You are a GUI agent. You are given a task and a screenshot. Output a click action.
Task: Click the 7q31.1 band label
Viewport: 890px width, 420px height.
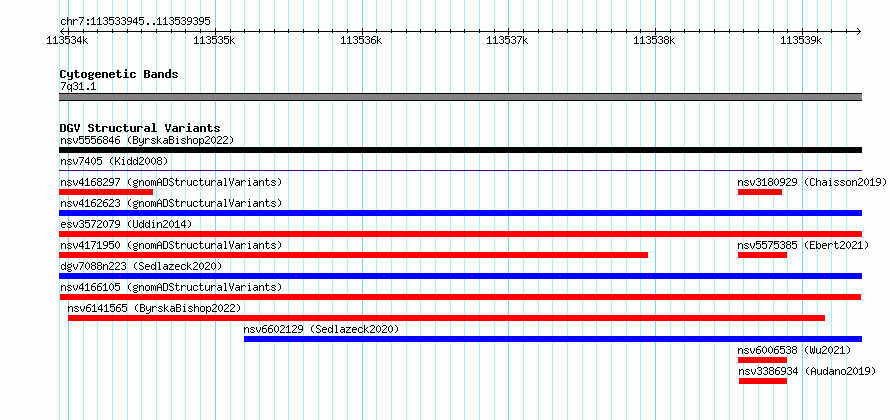(78, 86)
